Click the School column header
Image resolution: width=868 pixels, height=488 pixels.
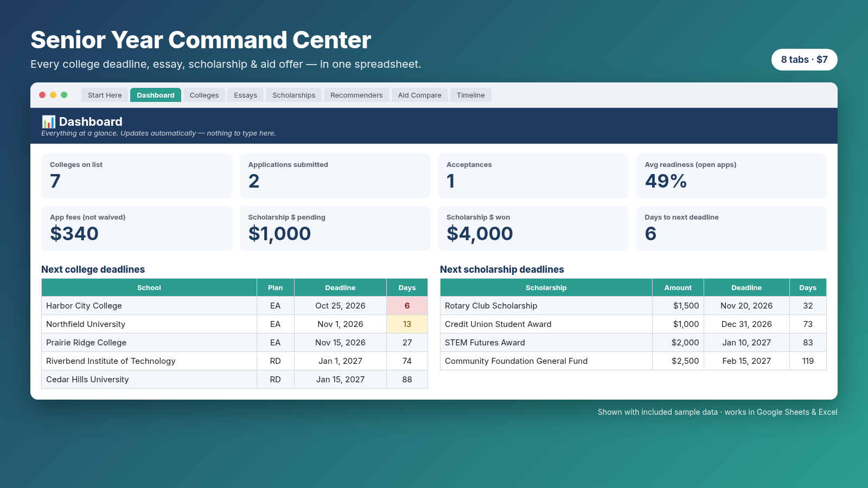[x=149, y=287]
